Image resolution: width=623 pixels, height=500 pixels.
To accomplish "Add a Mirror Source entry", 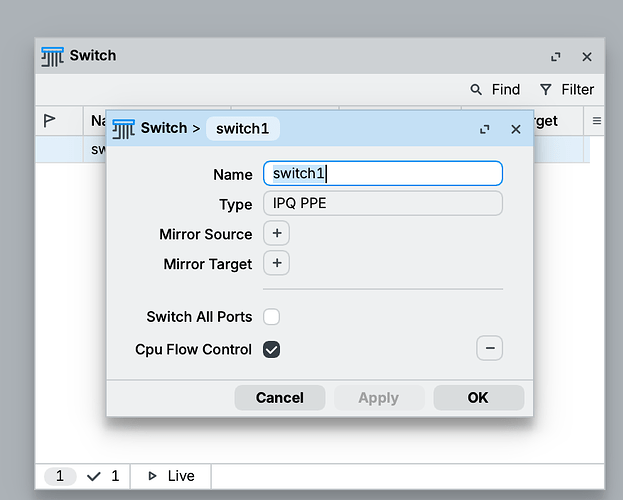I will (x=277, y=233).
